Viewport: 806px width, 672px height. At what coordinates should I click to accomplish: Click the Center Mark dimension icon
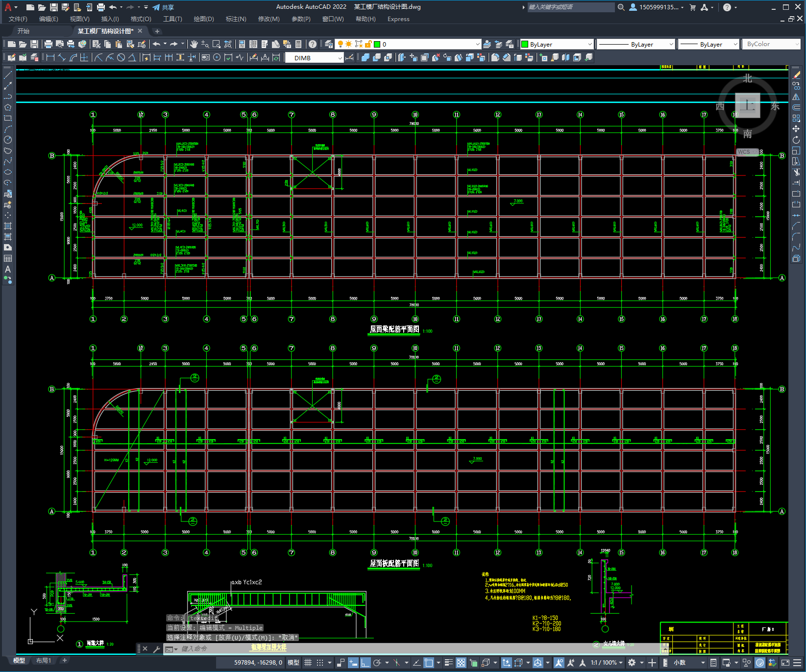click(217, 58)
